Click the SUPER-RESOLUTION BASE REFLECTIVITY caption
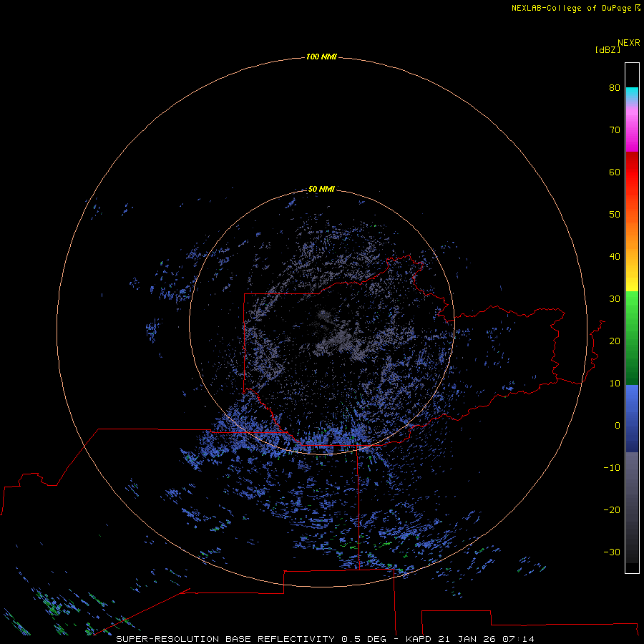The width and height of the screenshot is (644, 644). [x=225, y=639]
